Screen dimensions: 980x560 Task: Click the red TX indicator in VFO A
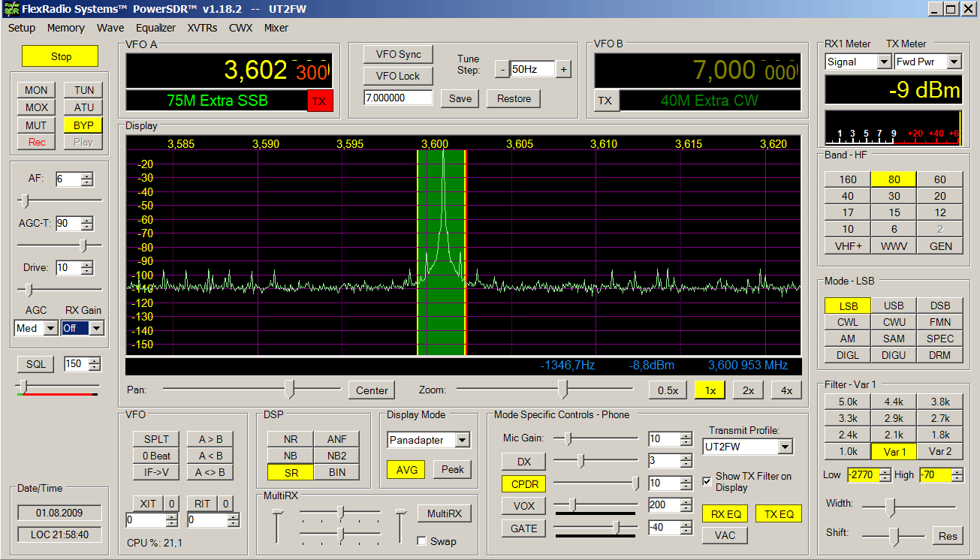[x=320, y=101]
